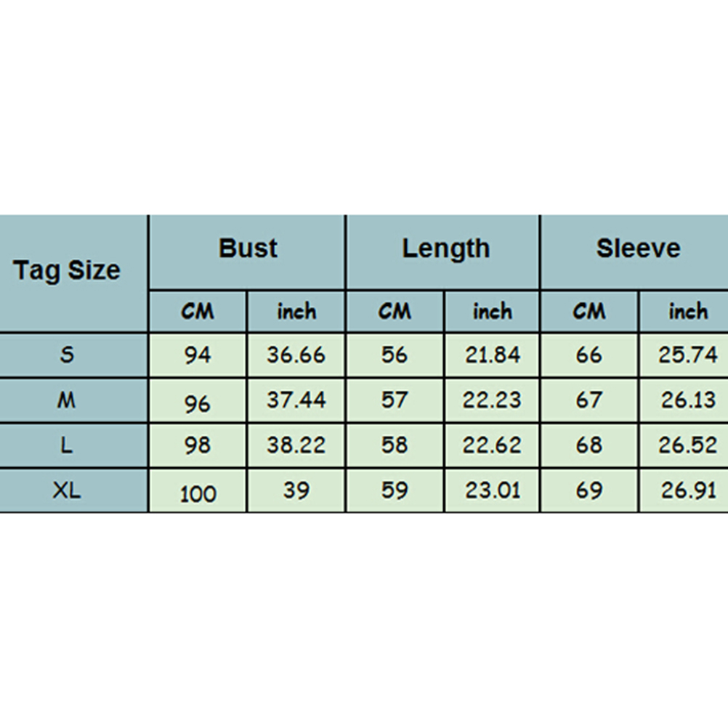
Task: Select the CM subheader under Sleeve
Action: click(x=589, y=312)
